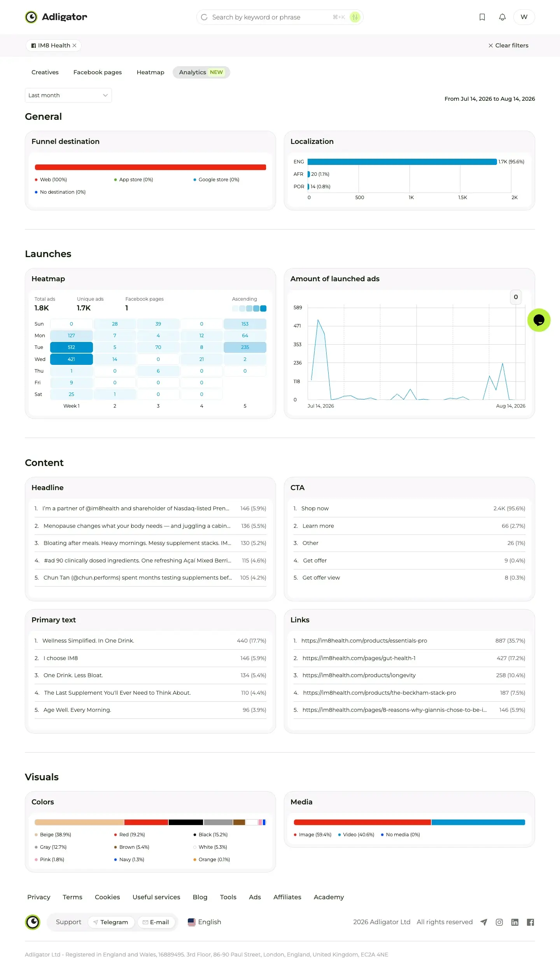Image resolution: width=560 pixels, height=974 pixels.
Task: Click the Ascending heatmap color scale
Action: [249, 308]
